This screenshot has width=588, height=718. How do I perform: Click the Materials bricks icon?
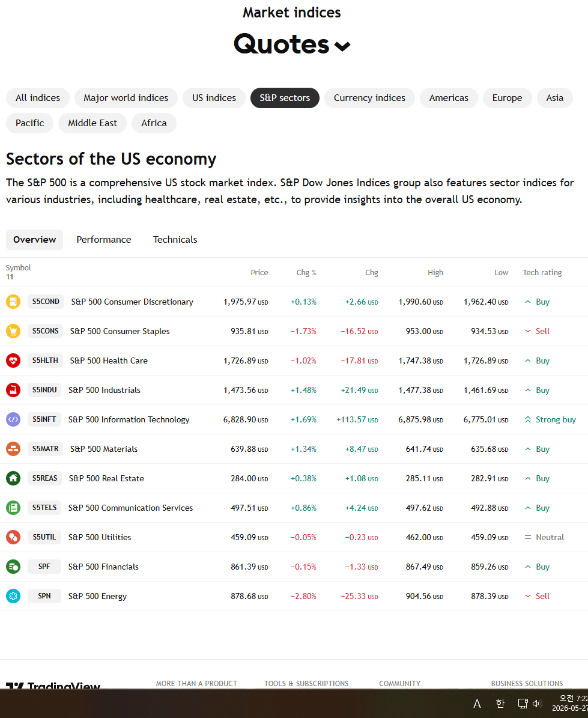13,449
